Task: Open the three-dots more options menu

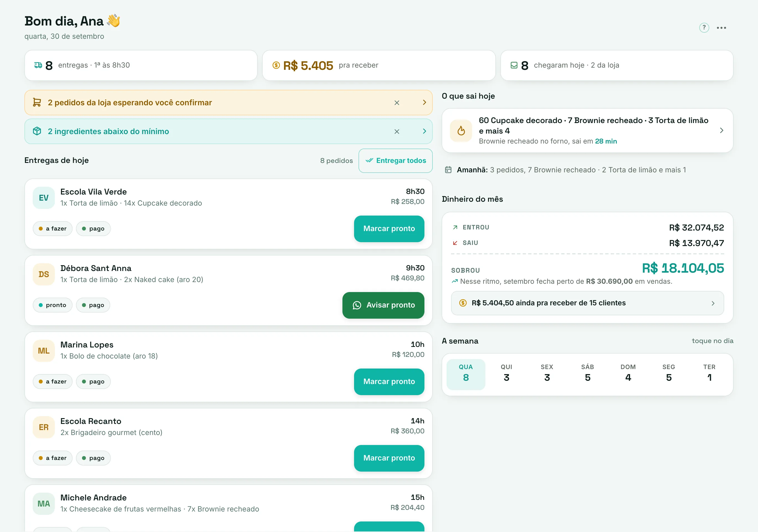Action: click(x=721, y=28)
